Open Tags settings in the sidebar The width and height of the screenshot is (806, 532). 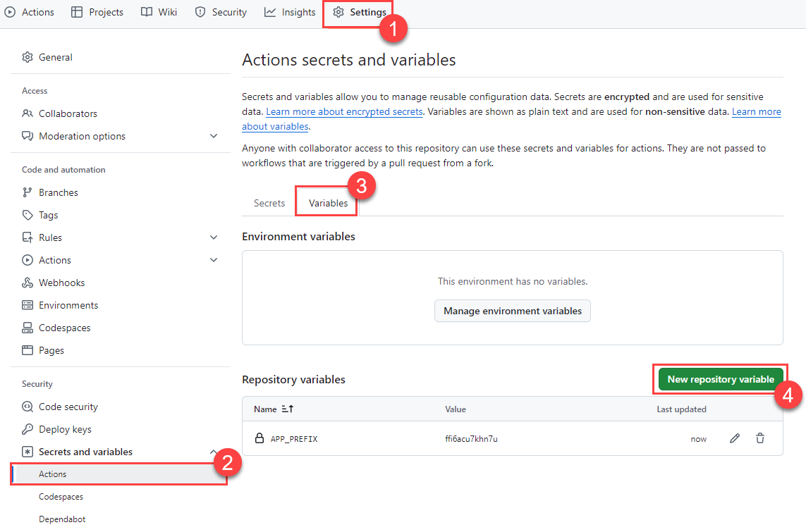coord(49,214)
